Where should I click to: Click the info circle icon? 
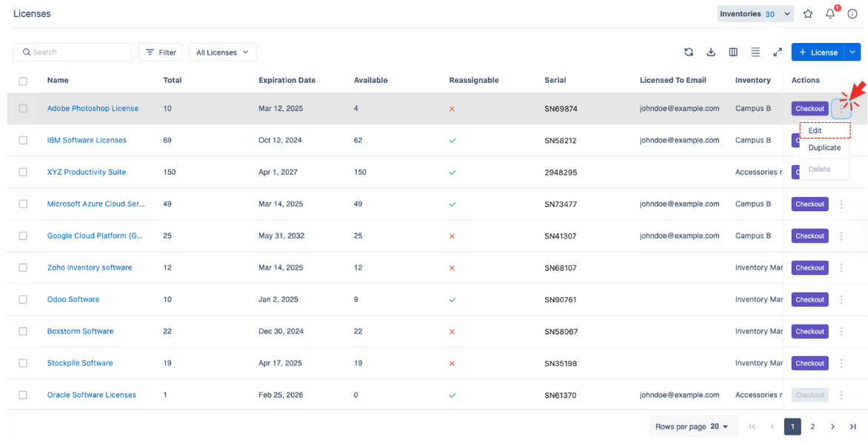click(x=852, y=14)
